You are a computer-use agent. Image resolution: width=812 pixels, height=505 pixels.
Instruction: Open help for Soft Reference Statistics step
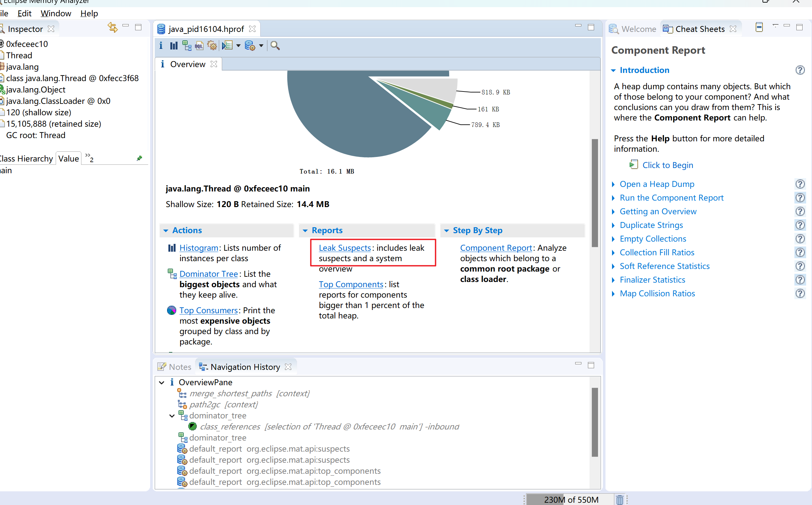click(800, 266)
